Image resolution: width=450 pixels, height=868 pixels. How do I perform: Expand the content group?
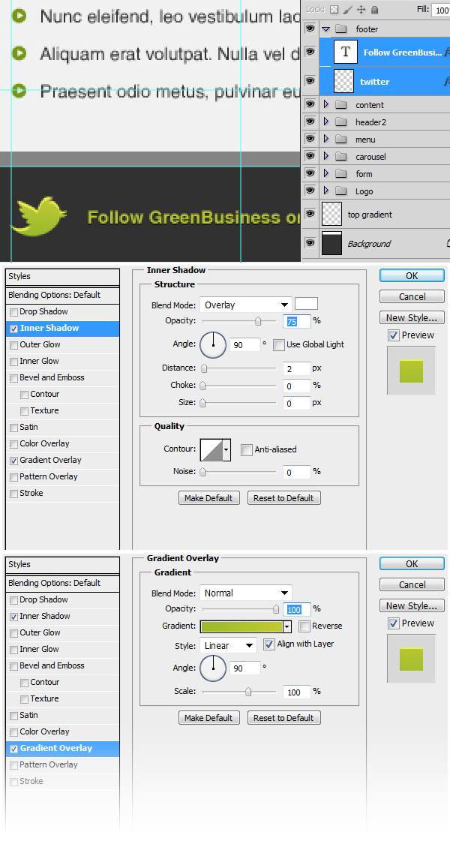(x=326, y=104)
